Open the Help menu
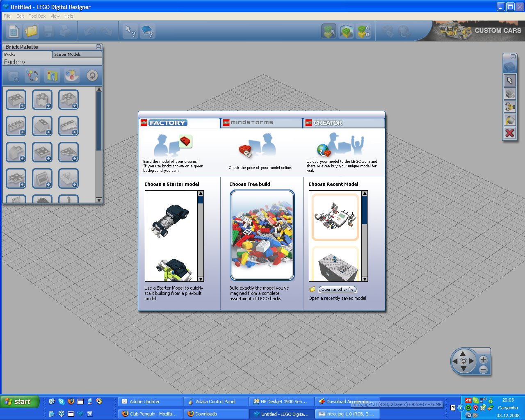This screenshot has height=420, width=525. tap(68, 16)
